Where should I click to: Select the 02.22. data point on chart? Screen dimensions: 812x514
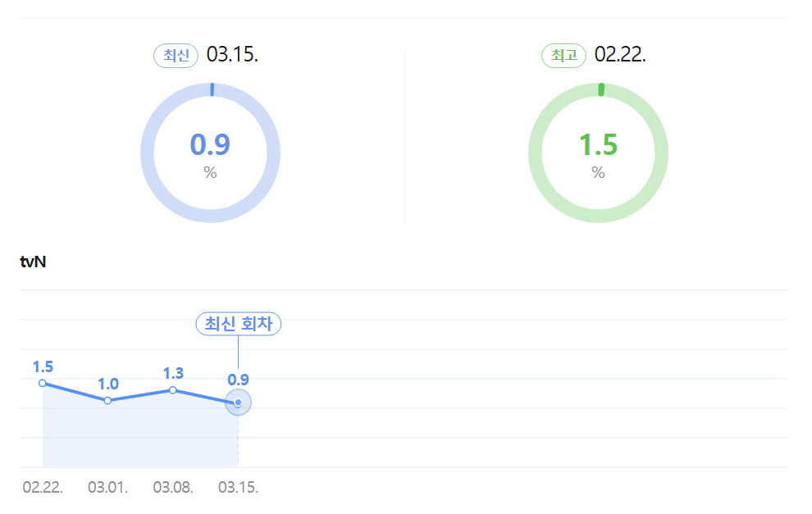tap(43, 384)
